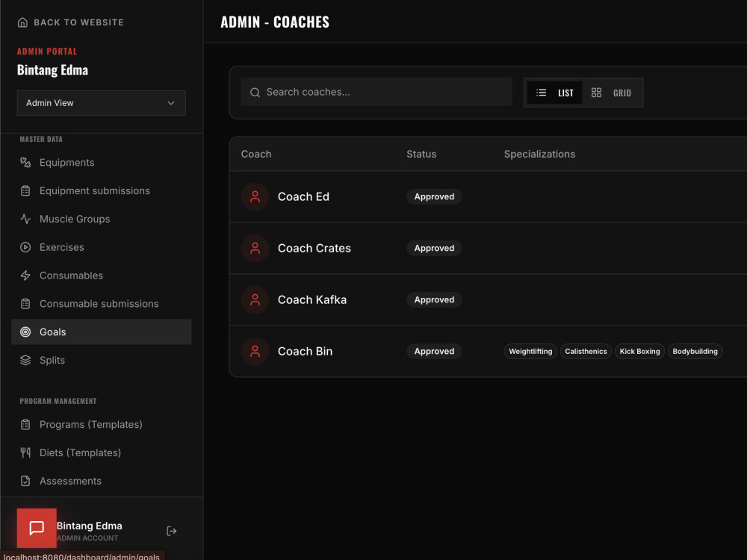The width and height of the screenshot is (747, 560).
Task: Click the Consumables lightning icon
Action: pos(25,276)
